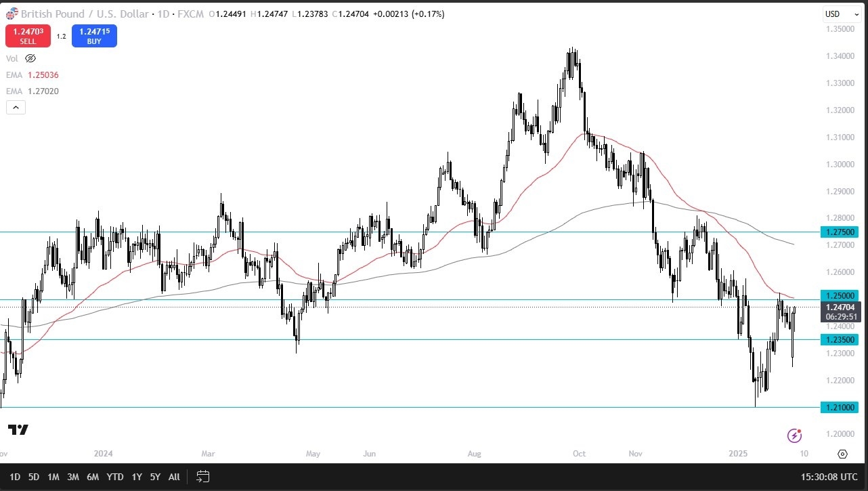The height and width of the screenshot is (491, 868).
Task: Click the red SELL 1.24703 button
Action: point(28,35)
